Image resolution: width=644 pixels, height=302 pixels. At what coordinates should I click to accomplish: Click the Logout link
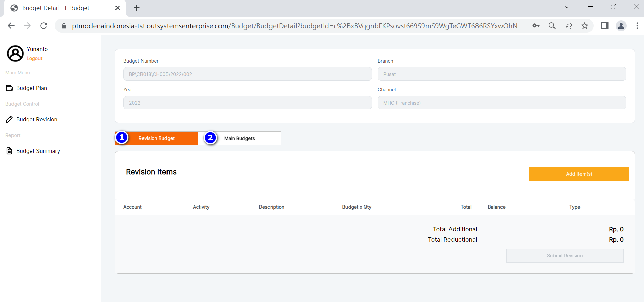pos(34,58)
